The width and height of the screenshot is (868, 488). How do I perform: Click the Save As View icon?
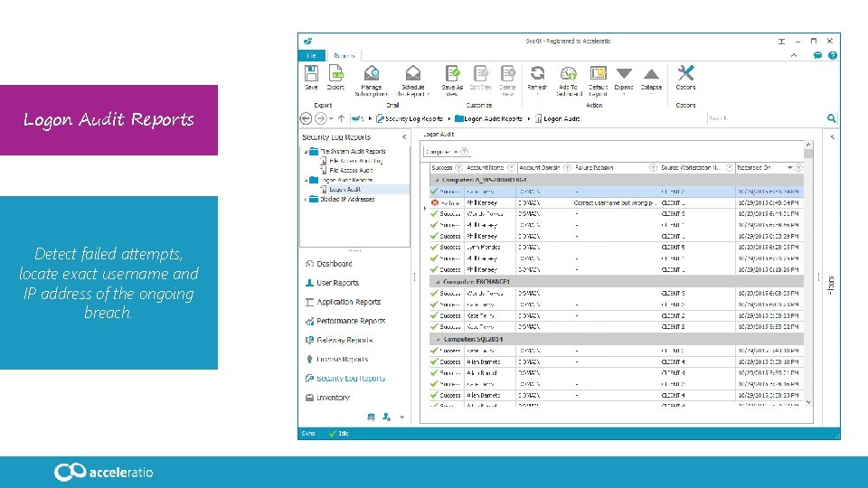click(452, 73)
